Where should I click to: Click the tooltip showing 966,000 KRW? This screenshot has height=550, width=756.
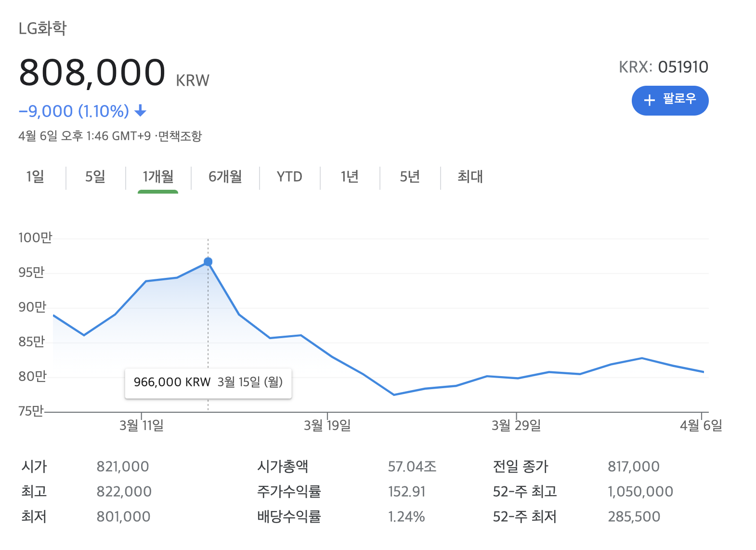pyautogui.click(x=208, y=383)
